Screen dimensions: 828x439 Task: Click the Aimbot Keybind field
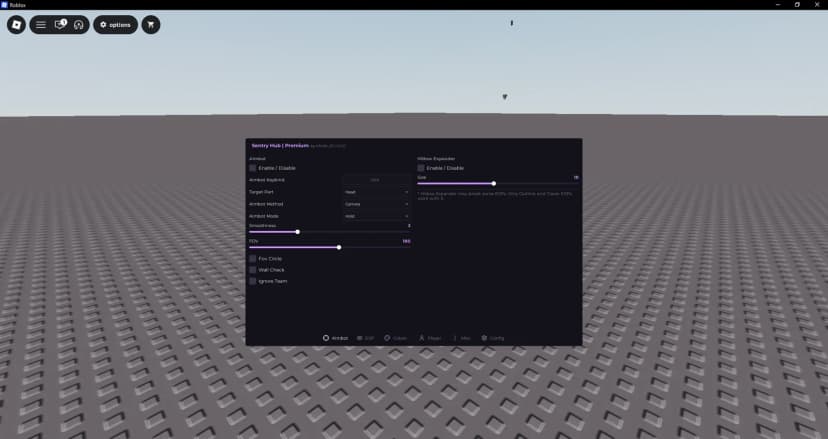(376, 180)
